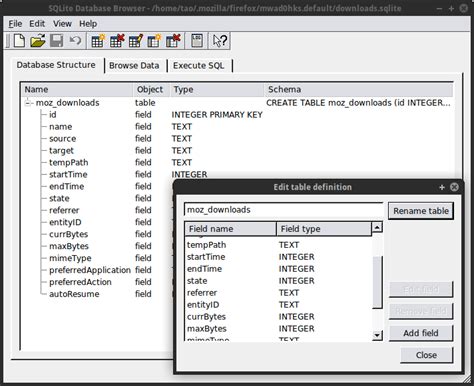The width and height of the screenshot is (474, 386).
Task: Open the File menu
Action: click(15, 24)
